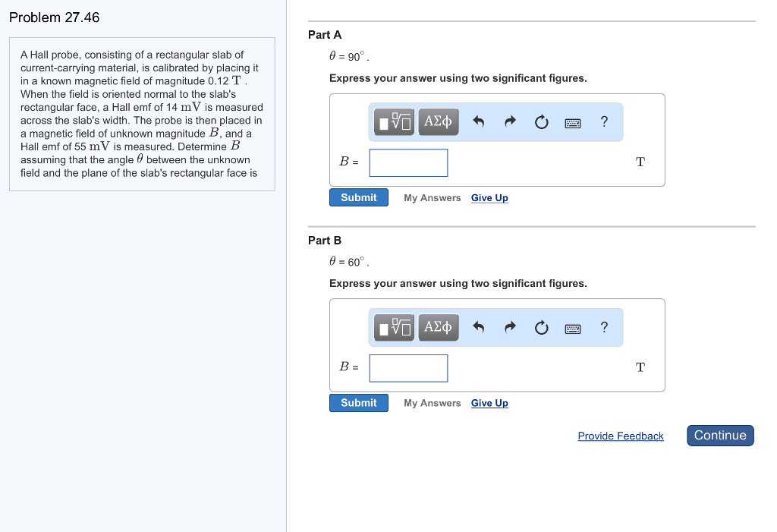Click the Part B answer input box
777x532 pixels.
pos(408,368)
